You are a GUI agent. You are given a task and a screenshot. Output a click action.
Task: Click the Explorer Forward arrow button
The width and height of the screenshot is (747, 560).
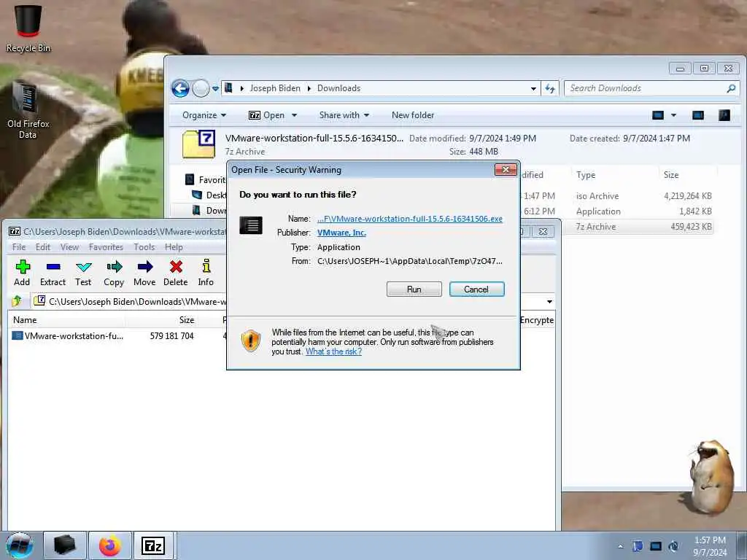(201, 88)
